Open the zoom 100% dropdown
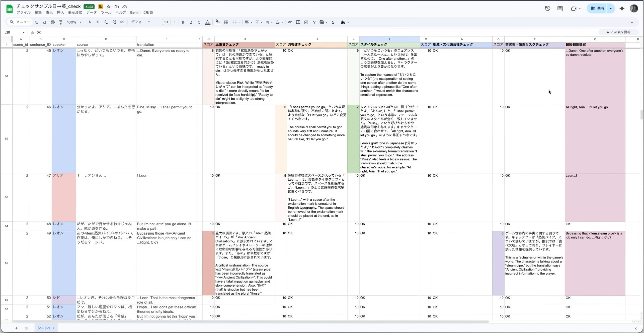 tap(74, 22)
